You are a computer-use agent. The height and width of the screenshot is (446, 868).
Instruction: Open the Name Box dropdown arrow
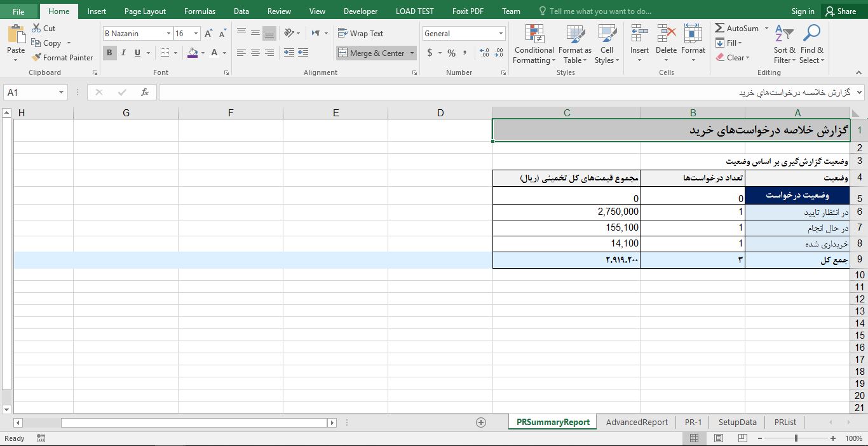[x=61, y=93]
